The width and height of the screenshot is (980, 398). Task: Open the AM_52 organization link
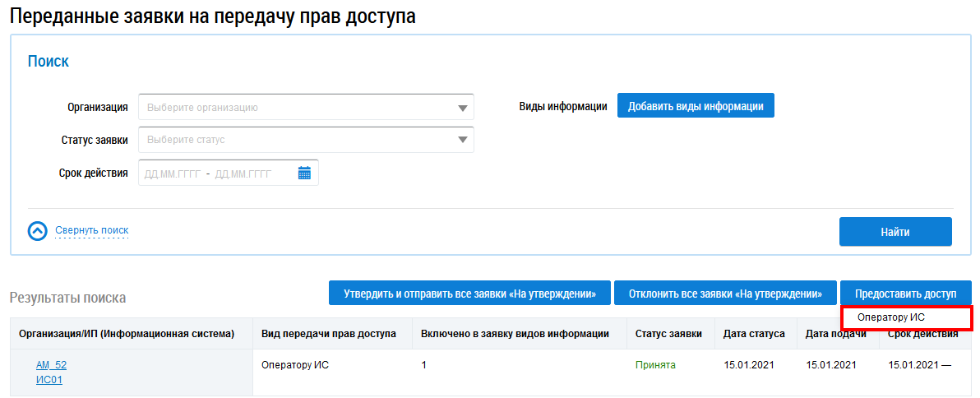51,364
